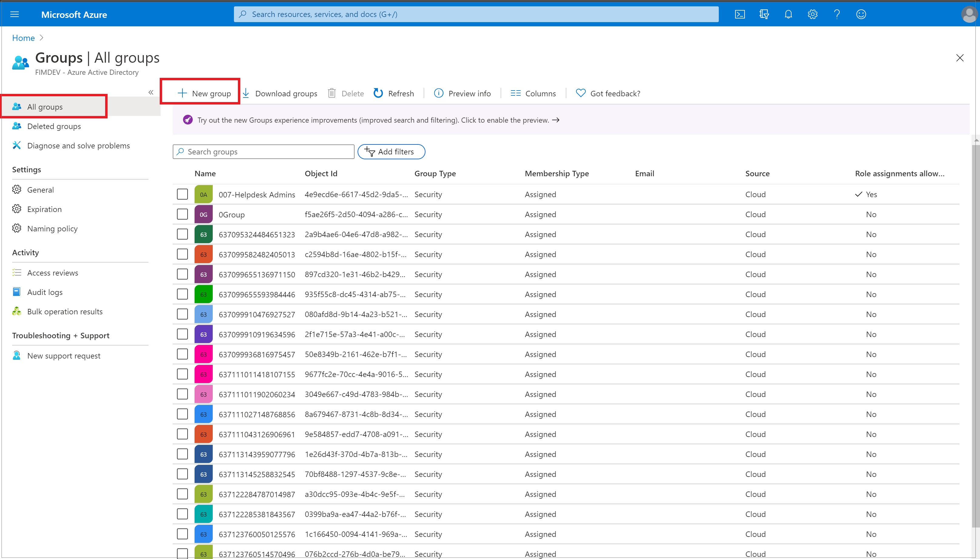The width and height of the screenshot is (980, 559).
Task: Check the 637099655593984446 row checkbox
Action: (182, 294)
